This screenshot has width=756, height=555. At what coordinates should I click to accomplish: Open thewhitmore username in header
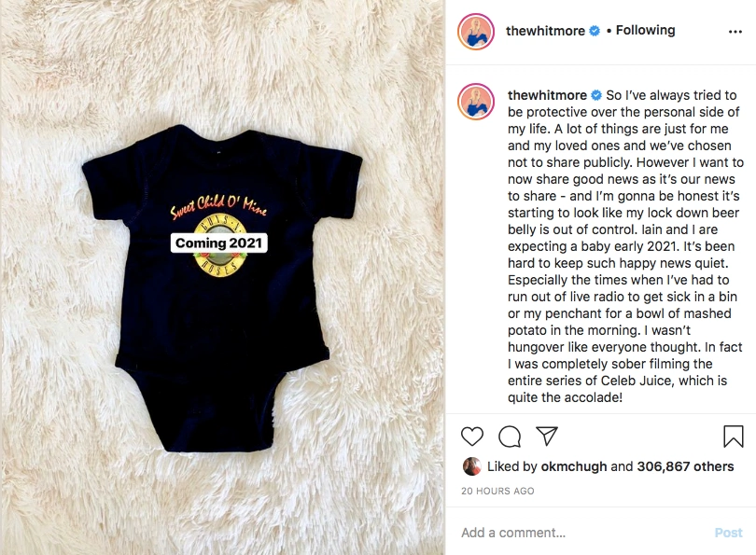545,31
